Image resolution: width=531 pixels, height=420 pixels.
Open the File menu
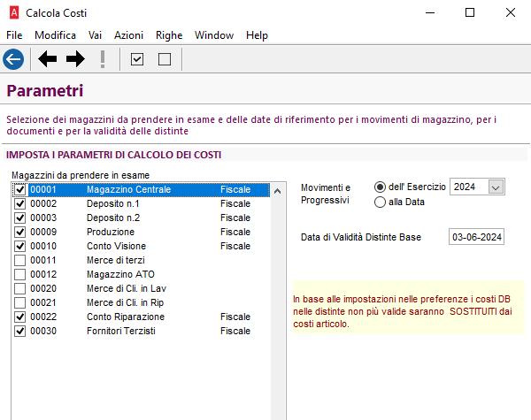(x=14, y=35)
